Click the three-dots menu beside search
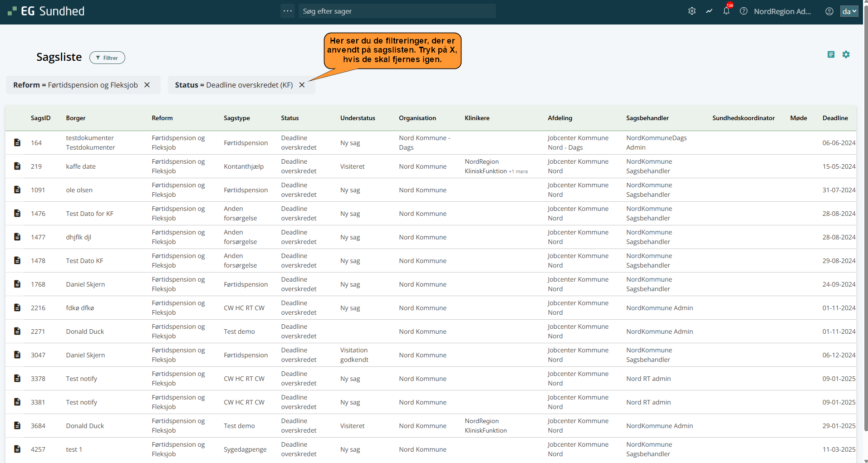 click(288, 11)
